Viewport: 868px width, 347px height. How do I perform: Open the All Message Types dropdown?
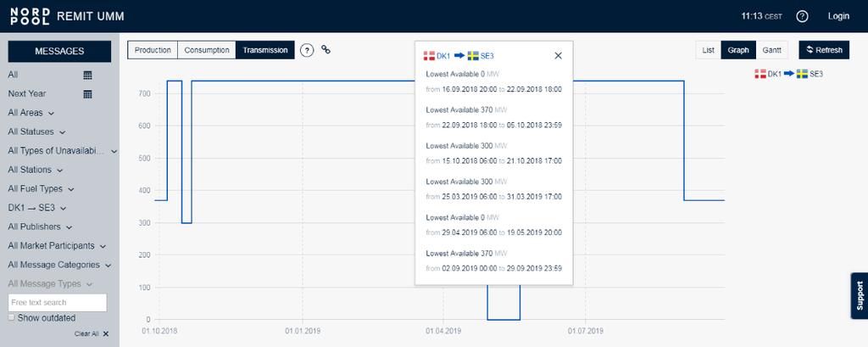(50, 284)
